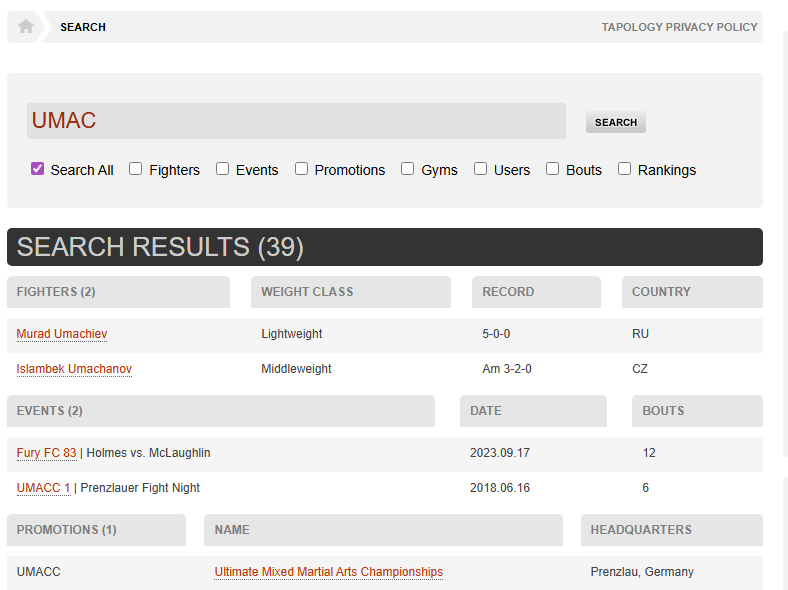The image size is (788, 590).
Task: Click bout count 12 for Fury FC 83
Action: click(x=649, y=453)
